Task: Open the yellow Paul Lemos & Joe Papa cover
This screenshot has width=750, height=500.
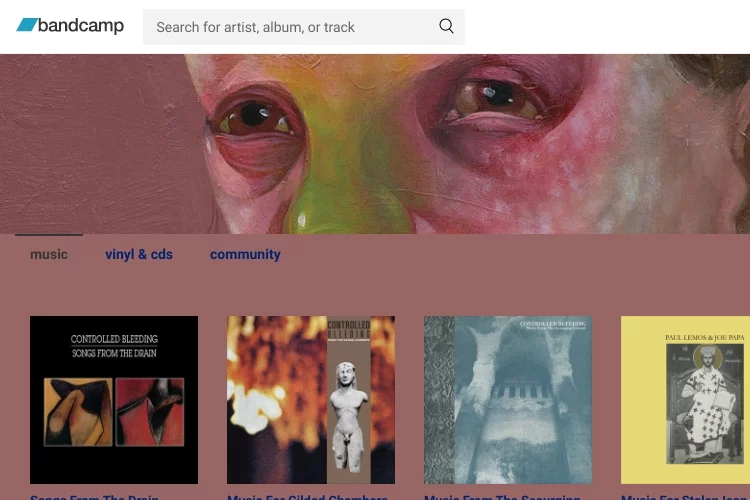Action: tap(685, 400)
